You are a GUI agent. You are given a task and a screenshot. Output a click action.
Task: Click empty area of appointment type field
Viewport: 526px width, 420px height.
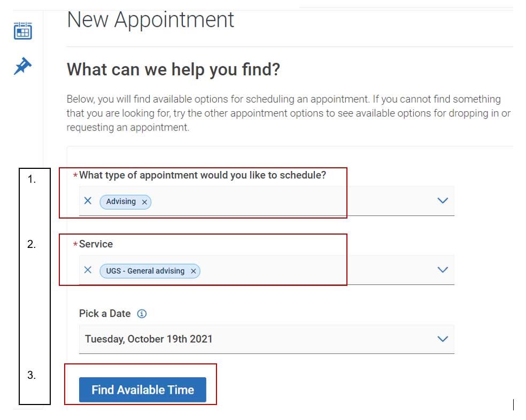tap(292, 201)
